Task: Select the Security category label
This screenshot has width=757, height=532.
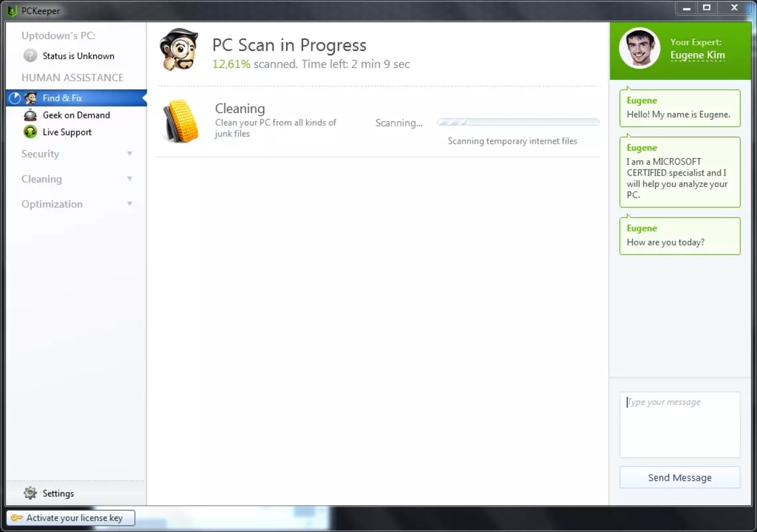Action: click(x=40, y=154)
